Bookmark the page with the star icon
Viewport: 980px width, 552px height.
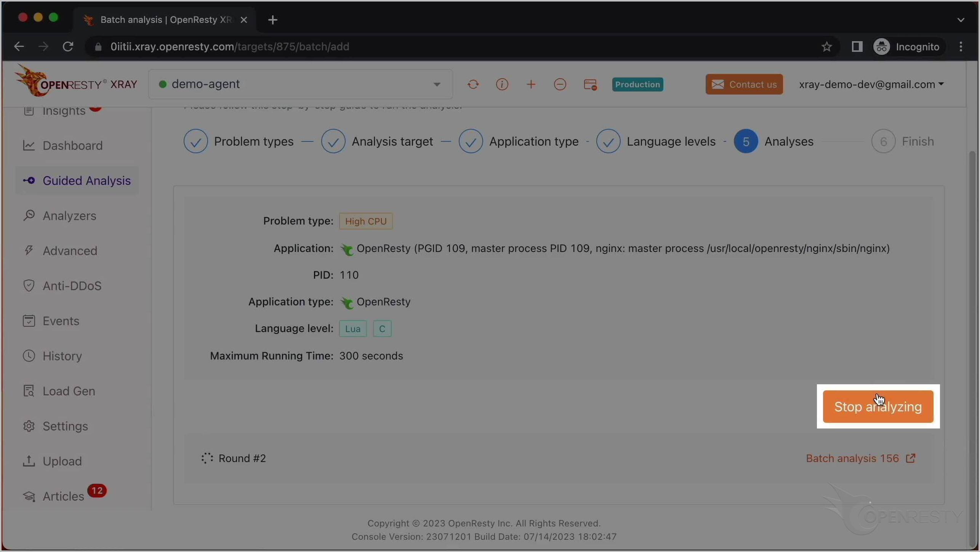pyautogui.click(x=826, y=47)
